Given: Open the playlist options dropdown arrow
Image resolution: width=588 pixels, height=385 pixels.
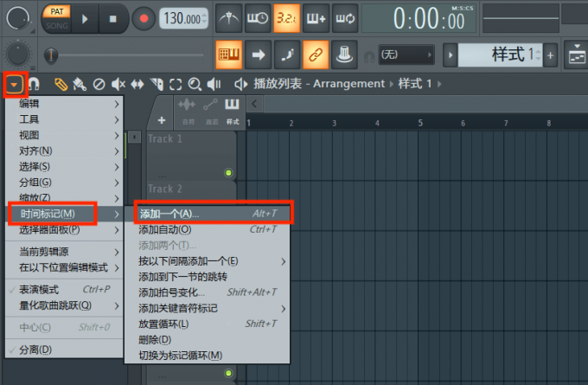Looking at the screenshot, I should tap(14, 85).
